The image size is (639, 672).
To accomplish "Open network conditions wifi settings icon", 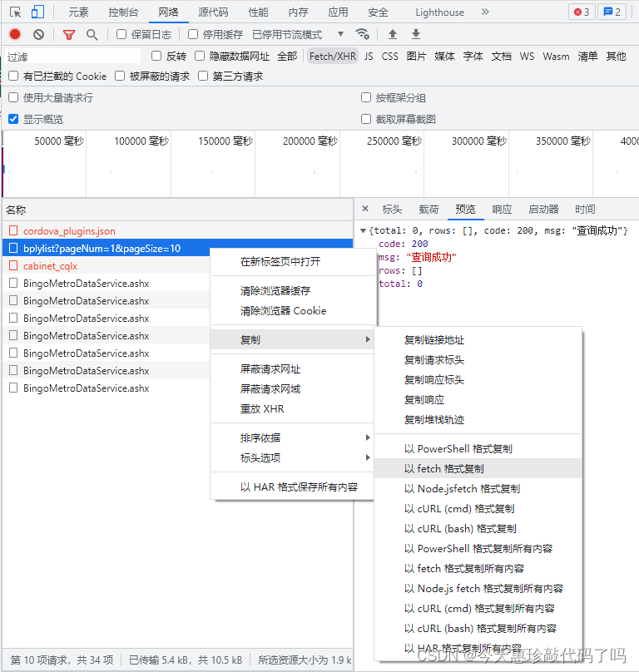I will [363, 34].
